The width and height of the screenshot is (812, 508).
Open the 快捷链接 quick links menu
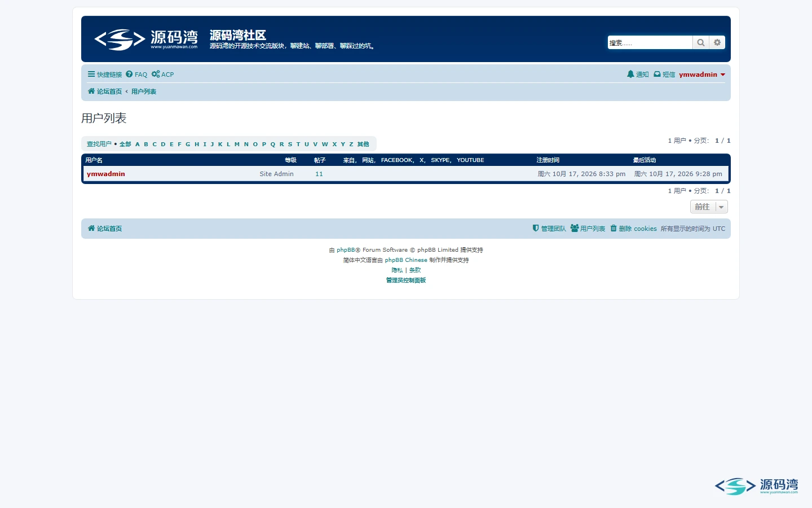pyautogui.click(x=105, y=75)
